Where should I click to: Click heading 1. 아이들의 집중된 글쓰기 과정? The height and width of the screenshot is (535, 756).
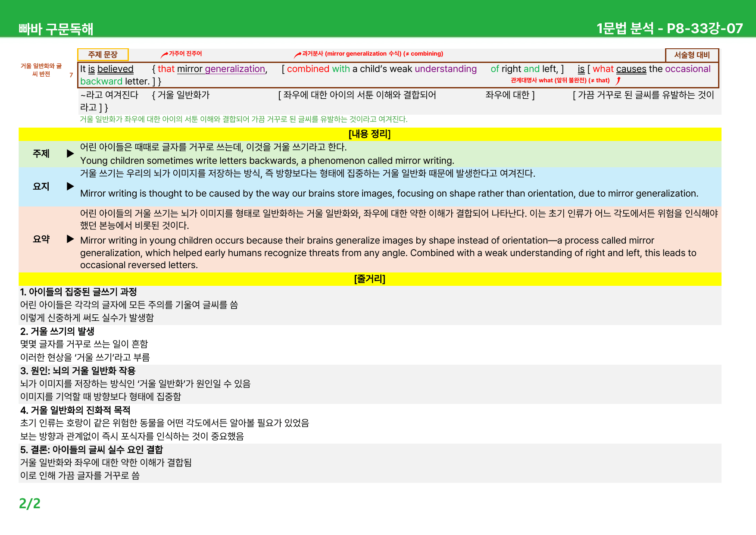(x=78, y=292)
